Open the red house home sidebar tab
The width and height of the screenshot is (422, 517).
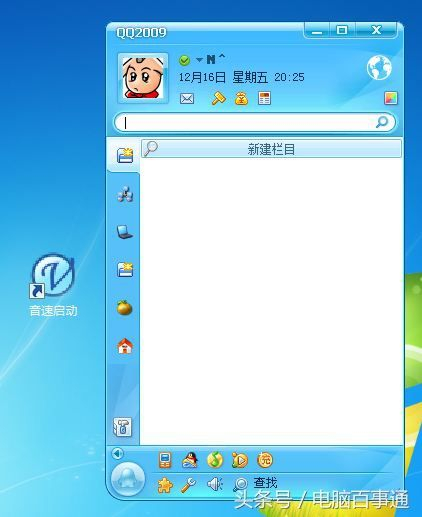(x=125, y=346)
